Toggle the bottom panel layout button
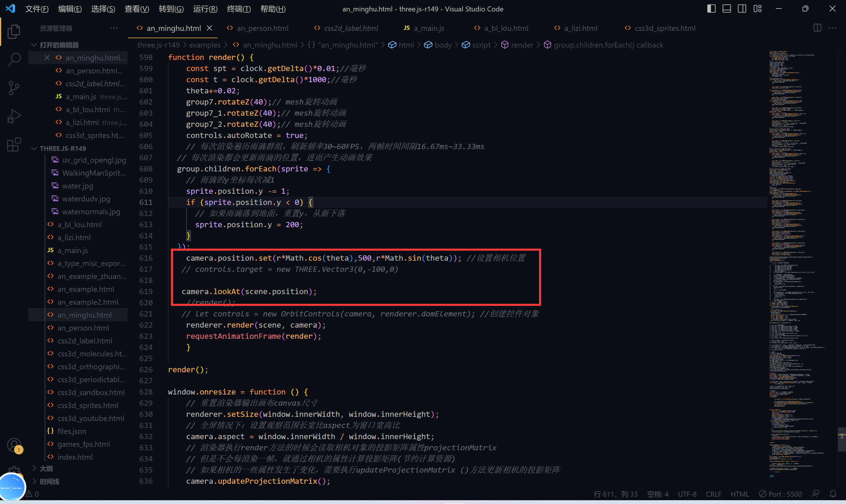 pyautogui.click(x=726, y=9)
